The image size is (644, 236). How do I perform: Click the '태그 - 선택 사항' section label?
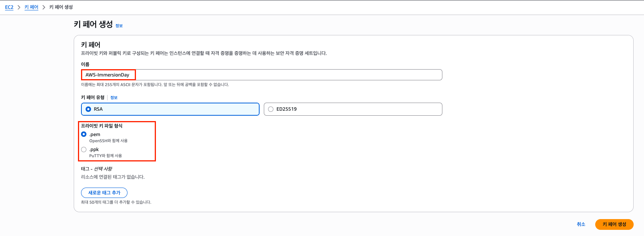point(96,169)
